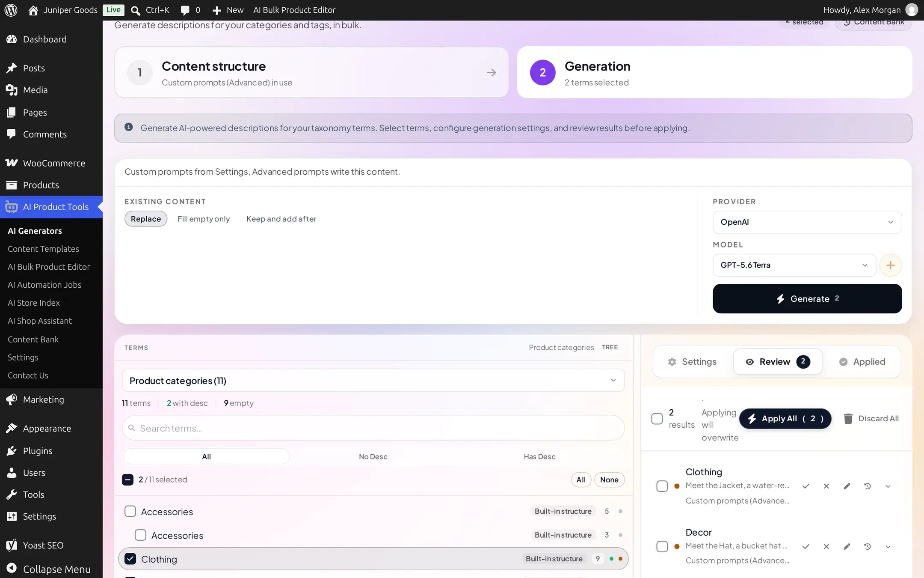924x578 pixels.
Task: Click the add model plus icon
Action: (x=890, y=265)
